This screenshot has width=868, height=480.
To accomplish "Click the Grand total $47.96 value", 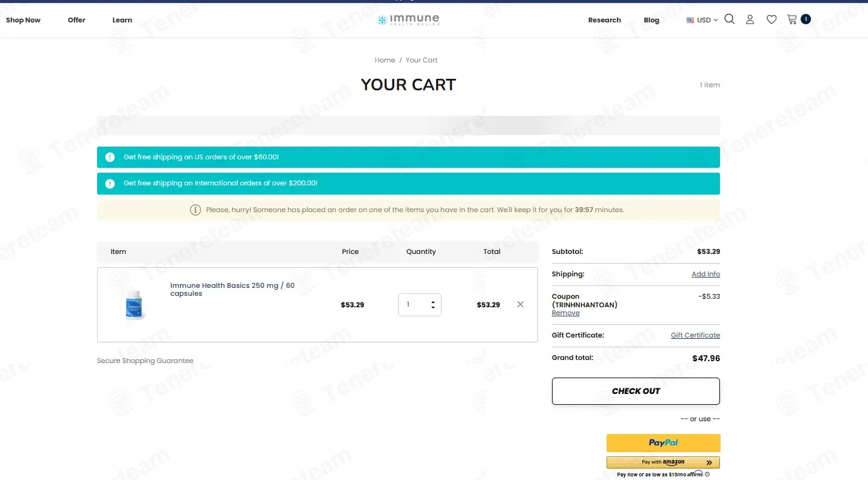I will (706, 358).
